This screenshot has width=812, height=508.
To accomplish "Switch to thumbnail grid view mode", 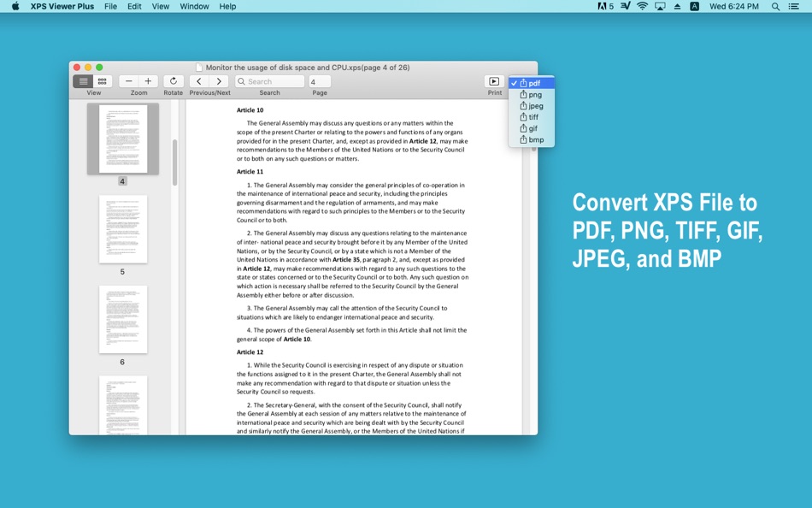I will pos(103,81).
